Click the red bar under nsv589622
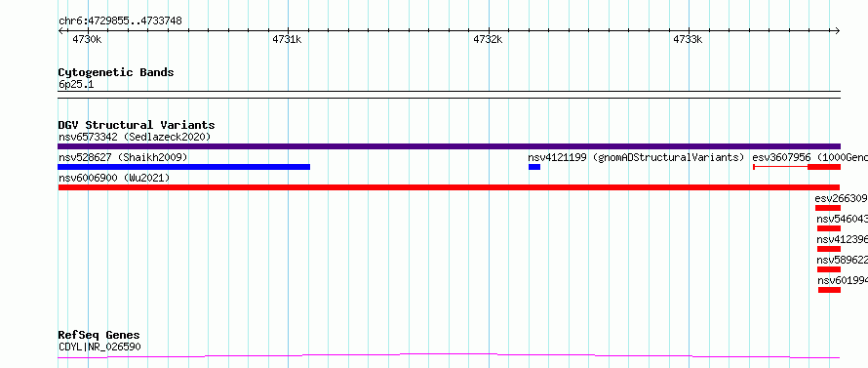This screenshot has height=368, width=868. tap(829, 269)
